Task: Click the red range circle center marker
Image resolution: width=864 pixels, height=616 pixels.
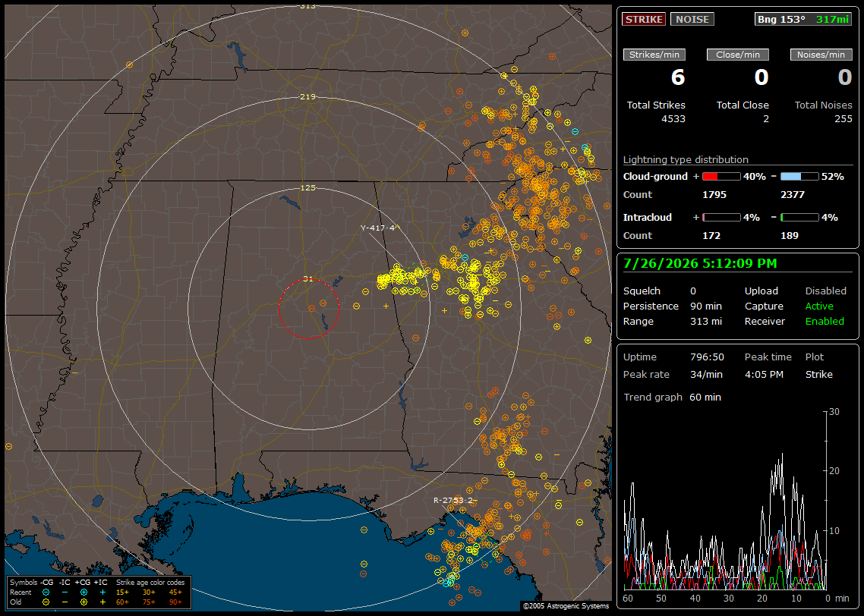Action: pos(308,309)
